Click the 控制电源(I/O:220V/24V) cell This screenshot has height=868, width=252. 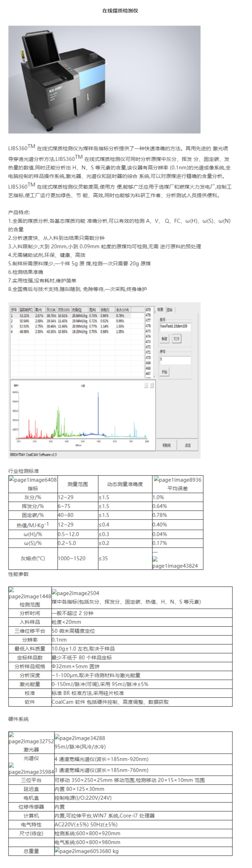(x=143, y=798)
